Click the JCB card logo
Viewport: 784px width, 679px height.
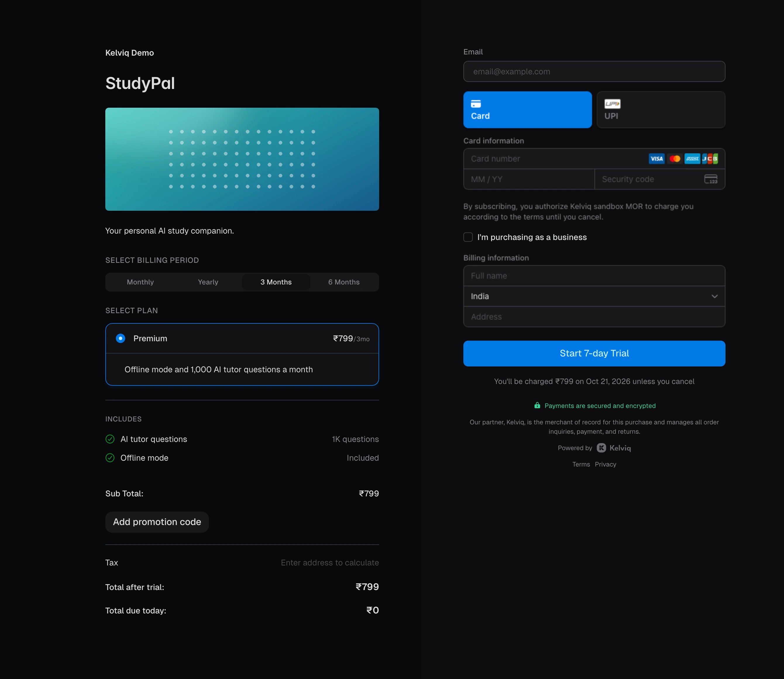710,159
